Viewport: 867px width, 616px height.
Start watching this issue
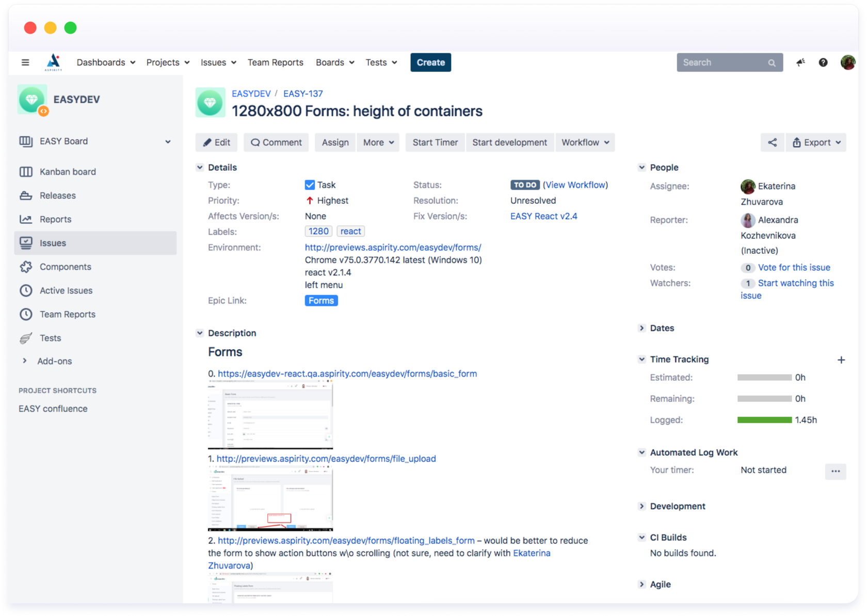[787, 289]
